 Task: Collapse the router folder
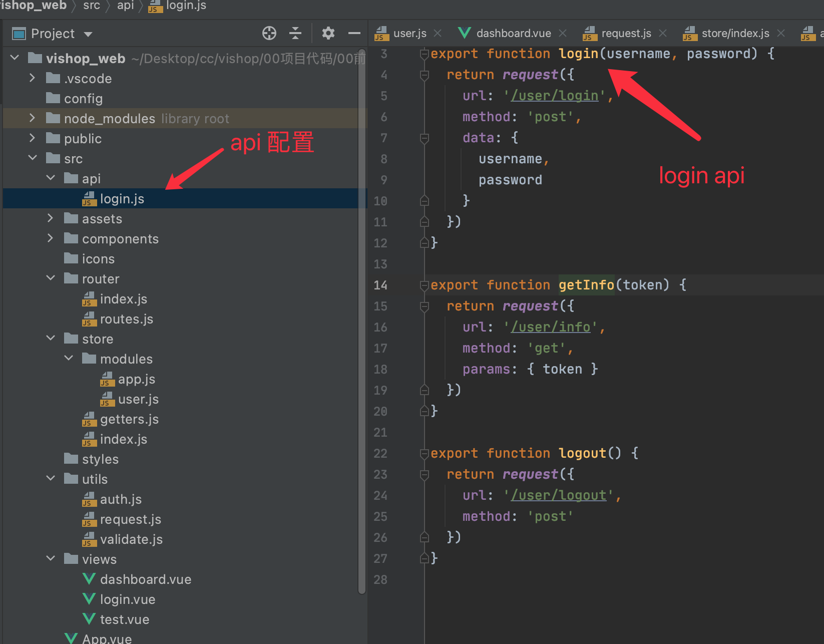tap(51, 278)
